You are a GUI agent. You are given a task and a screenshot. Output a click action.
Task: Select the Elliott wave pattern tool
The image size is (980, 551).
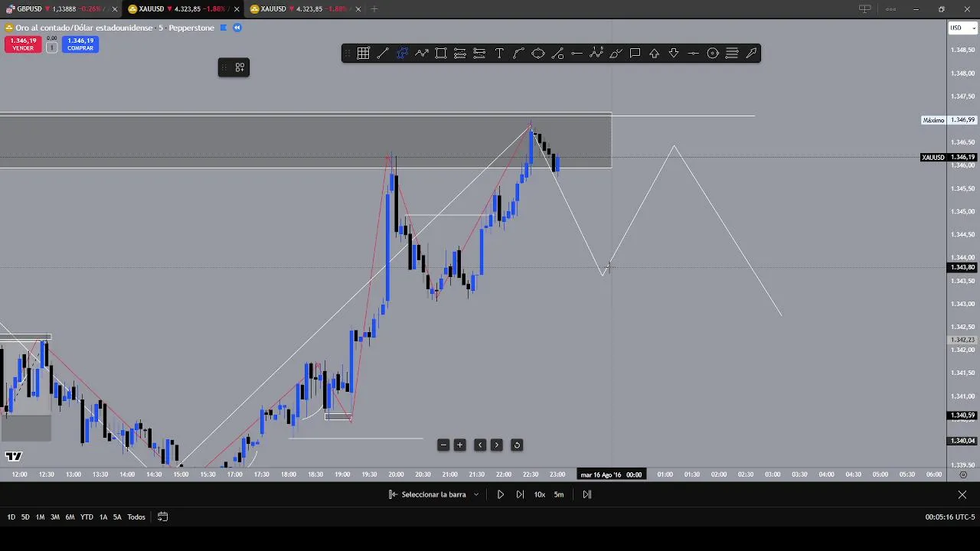point(596,53)
